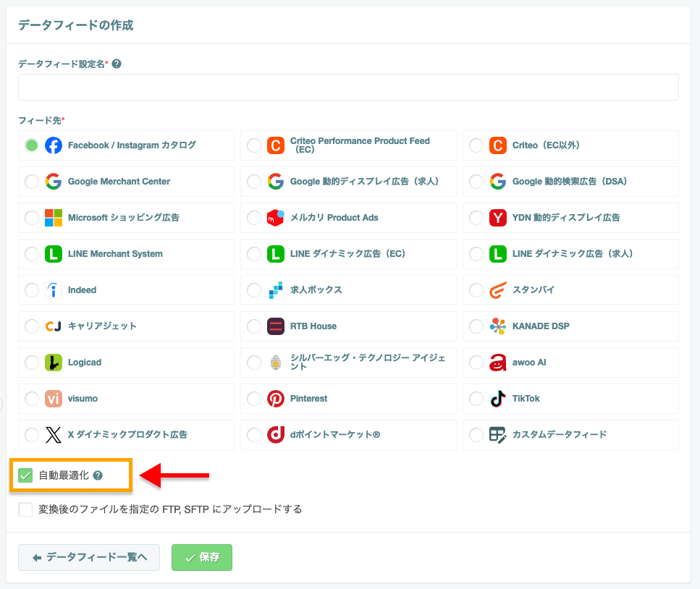The width and height of the screenshot is (700, 589).
Task: Click the LINE Merchant System logo icon
Action: coord(54,254)
